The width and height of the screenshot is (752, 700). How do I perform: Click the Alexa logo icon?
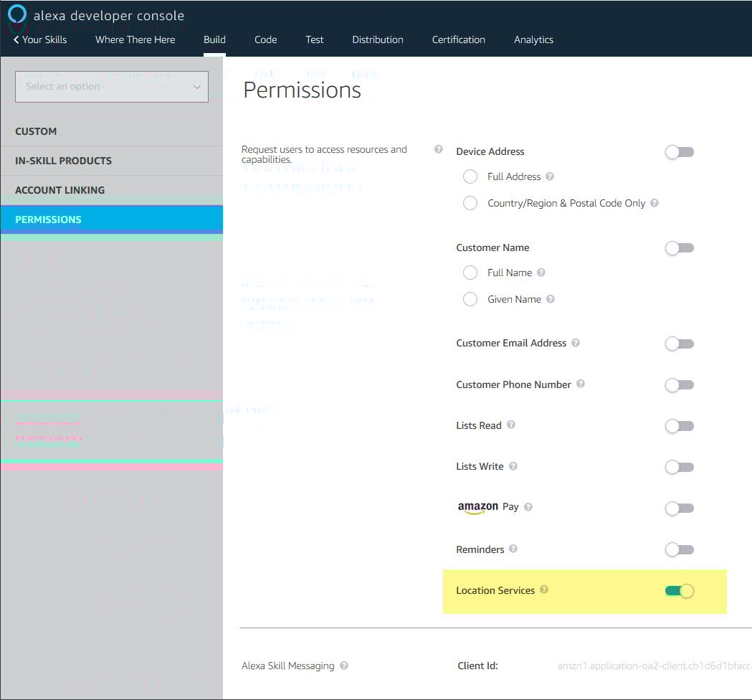[x=17, y=14]
